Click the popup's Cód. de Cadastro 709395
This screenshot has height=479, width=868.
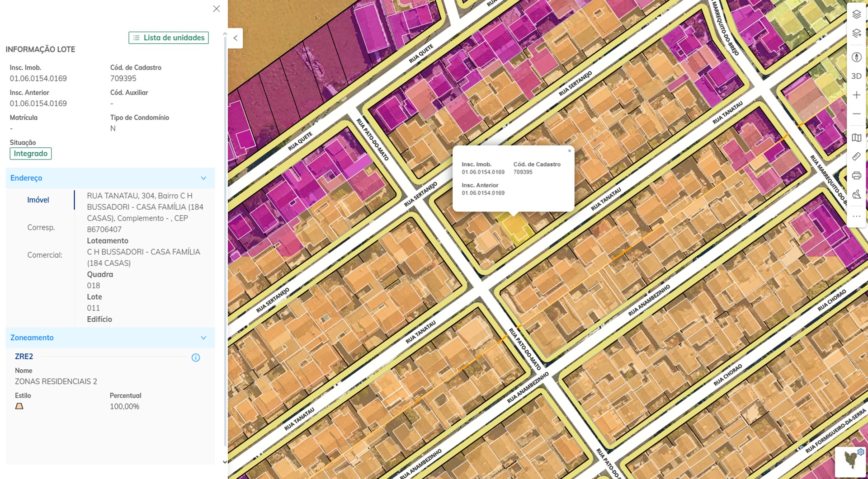tap(523, 172)
